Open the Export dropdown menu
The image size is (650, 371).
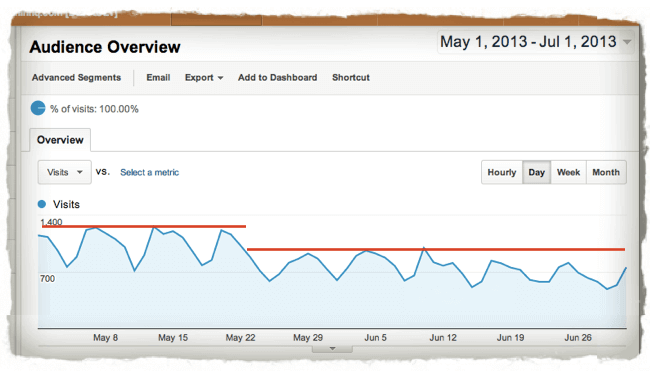204,78
